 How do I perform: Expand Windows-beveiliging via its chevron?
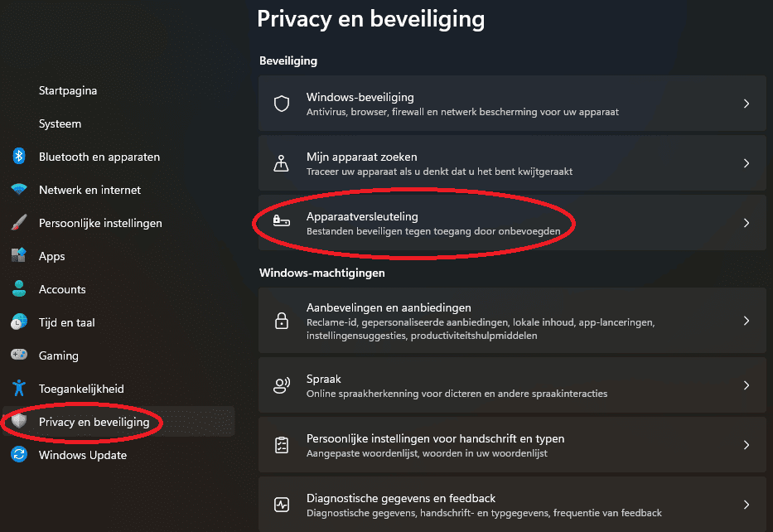pyautogui.click(x=745, y=104)
